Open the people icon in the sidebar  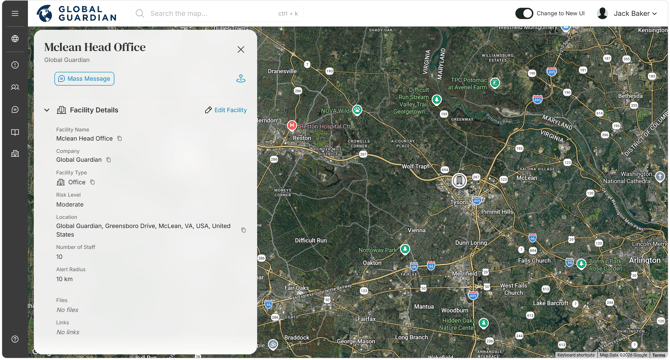tap(15, 87)
